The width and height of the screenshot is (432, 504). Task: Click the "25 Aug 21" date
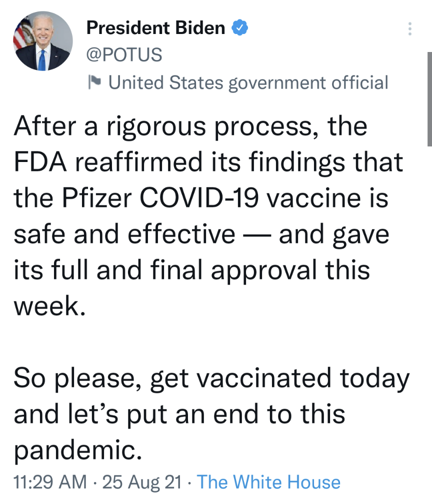tap(141, 482)
